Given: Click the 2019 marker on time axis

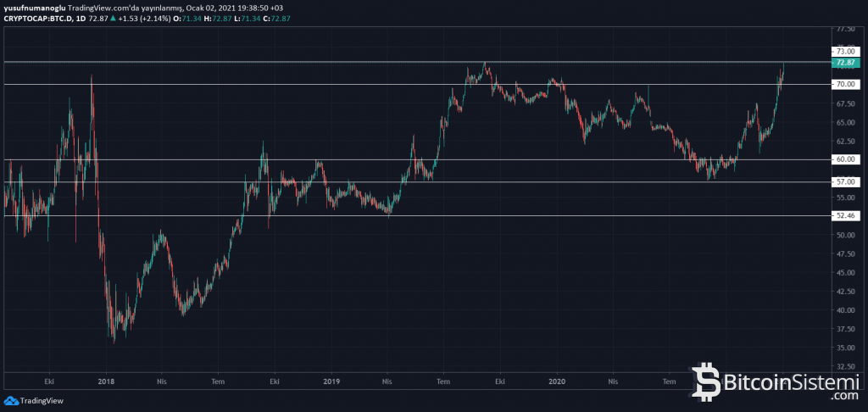Looking at the screenshot, I should pos(331,381).
